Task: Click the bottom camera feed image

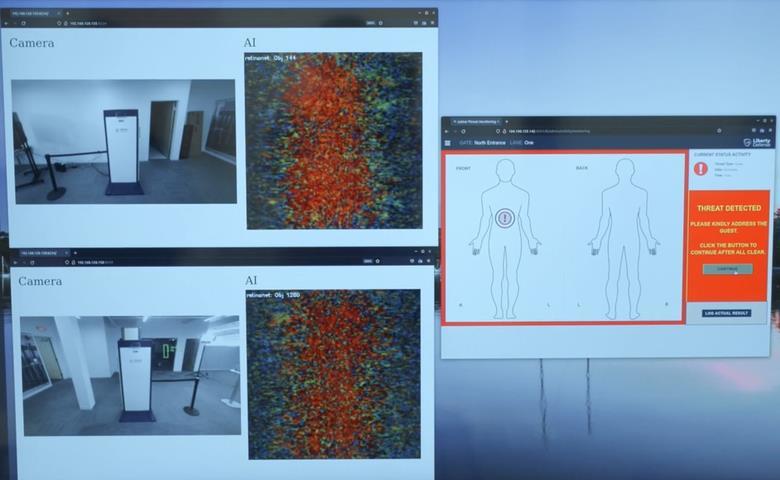Action: tap(130, 375)
